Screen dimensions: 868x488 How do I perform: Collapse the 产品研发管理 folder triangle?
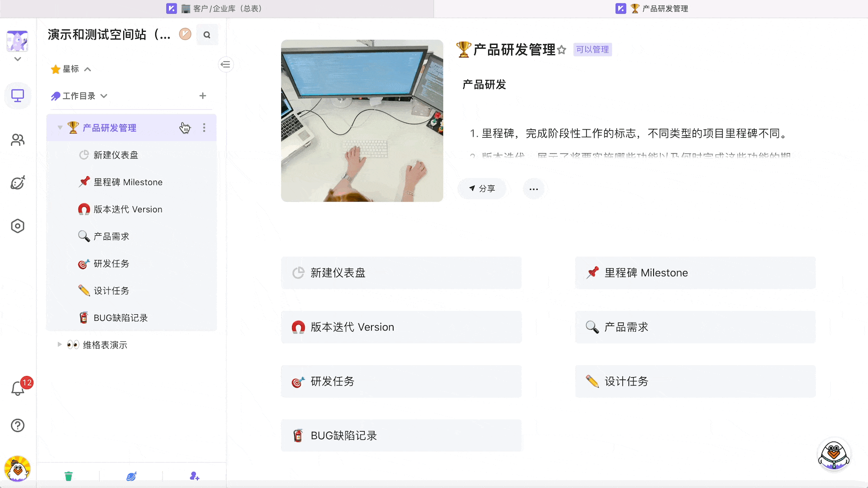coord(60,128)
